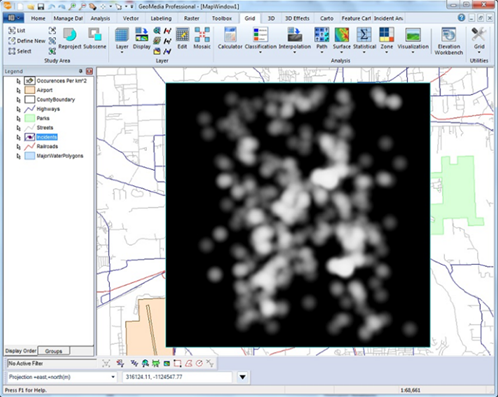498x397 pixels.
Task: Select the Mosaic tool
Action: click(202, 38)
